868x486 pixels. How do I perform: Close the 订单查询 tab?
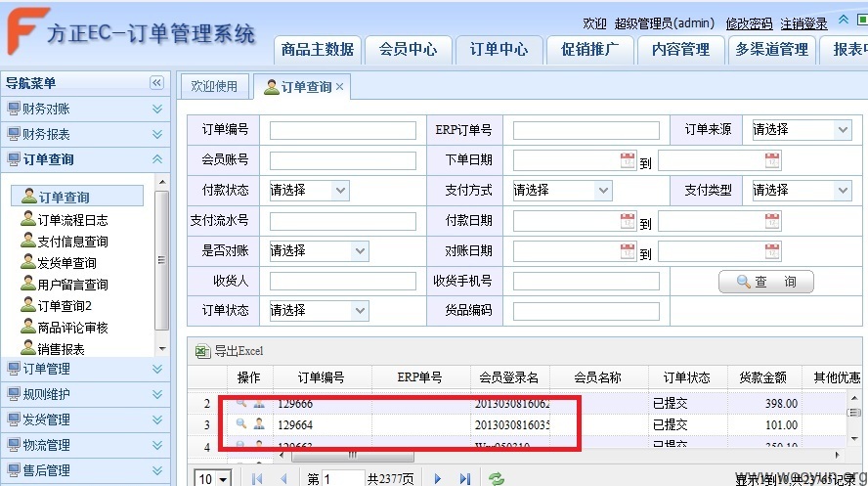pyautogui.click(x=339, y=87)
